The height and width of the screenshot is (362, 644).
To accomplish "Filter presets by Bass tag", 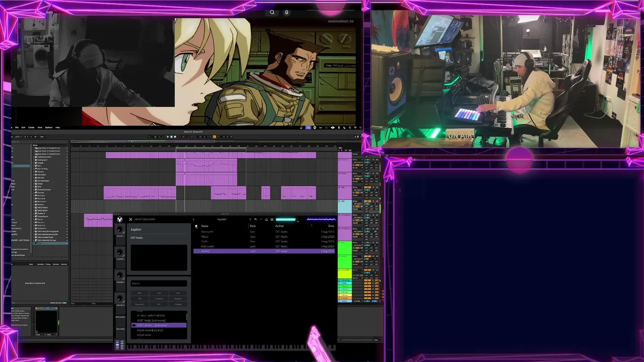I will (x=140, y=293).
